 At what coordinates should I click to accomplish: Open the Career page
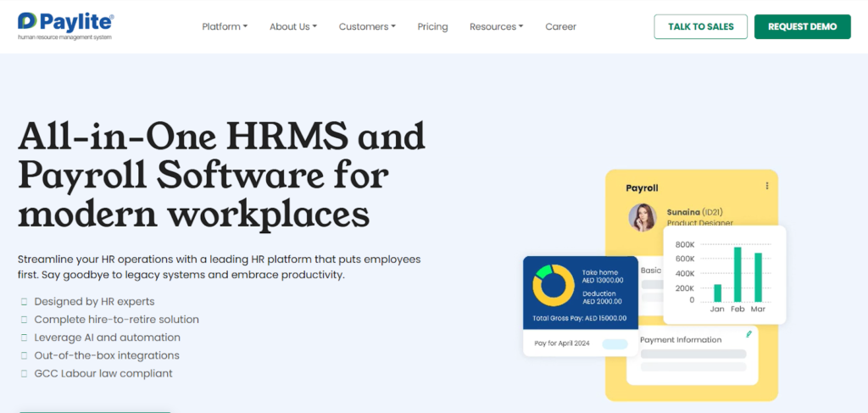[x=560, y=26]
